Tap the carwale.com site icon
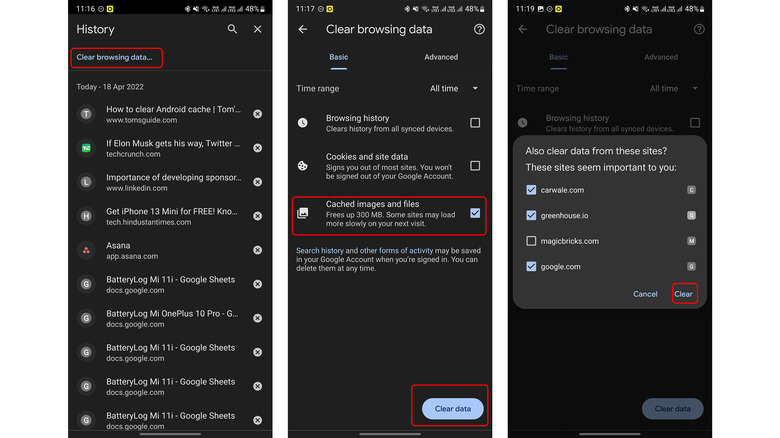Image resolution: width=780 pixels, height=438 pixels. pos(691,190)
